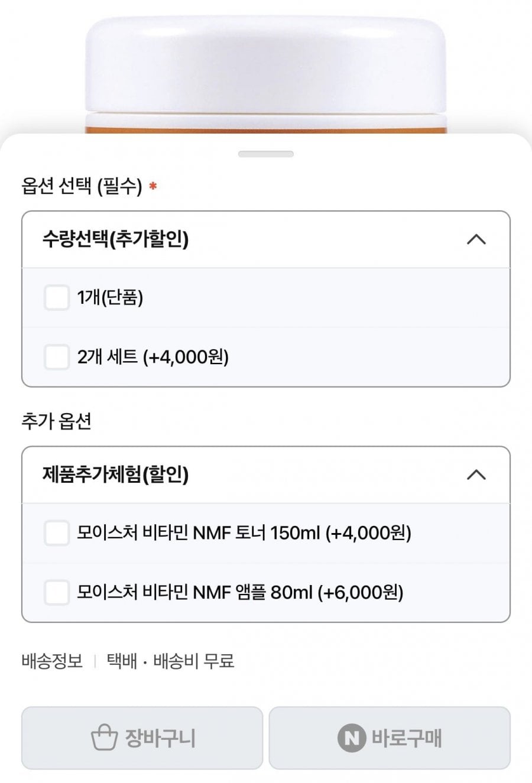Screen dimensions: 532x783
Task: Check the NMF 앰플 80ml add-on box
Action: (x=57, y=592)
